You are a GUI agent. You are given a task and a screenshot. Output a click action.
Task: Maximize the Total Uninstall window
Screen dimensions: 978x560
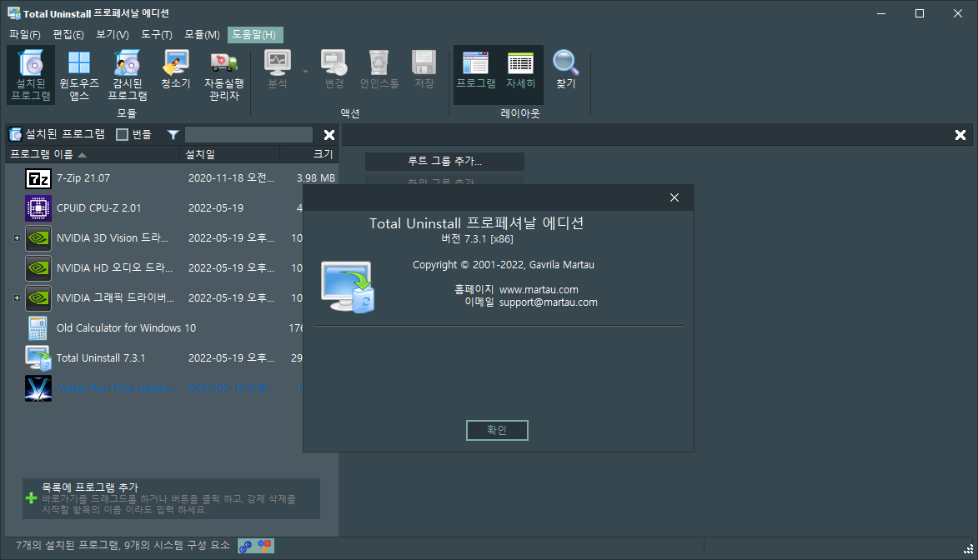(920, 13)
